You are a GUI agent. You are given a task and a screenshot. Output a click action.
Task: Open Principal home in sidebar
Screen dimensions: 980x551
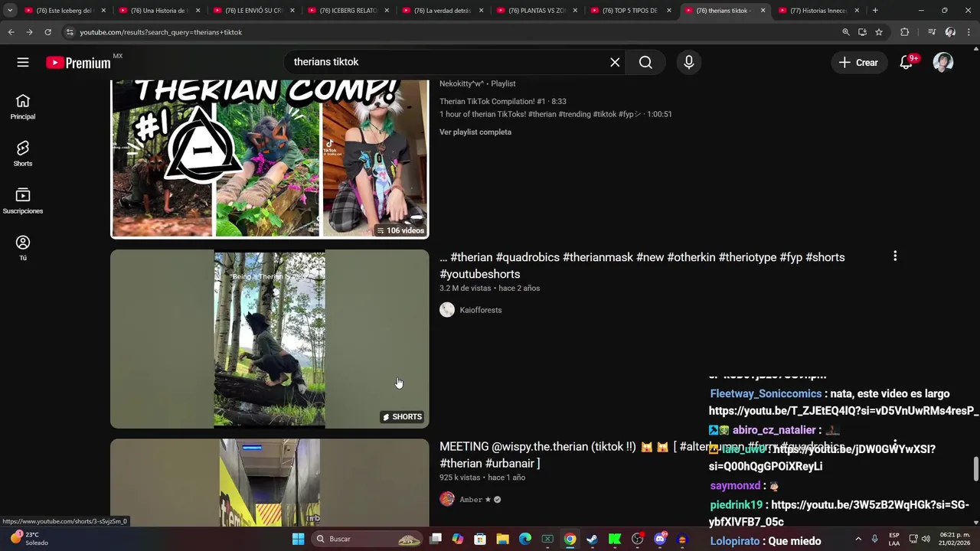coord(23,107)
